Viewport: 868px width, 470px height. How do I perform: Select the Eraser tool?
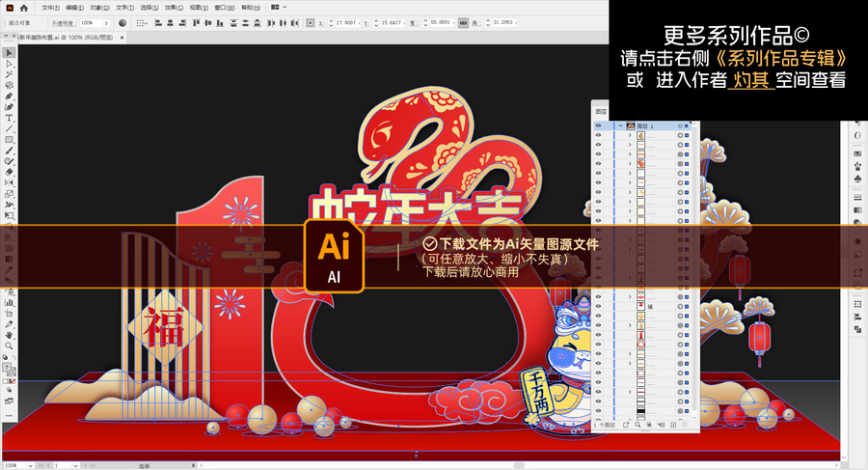(x=9, y=172)
